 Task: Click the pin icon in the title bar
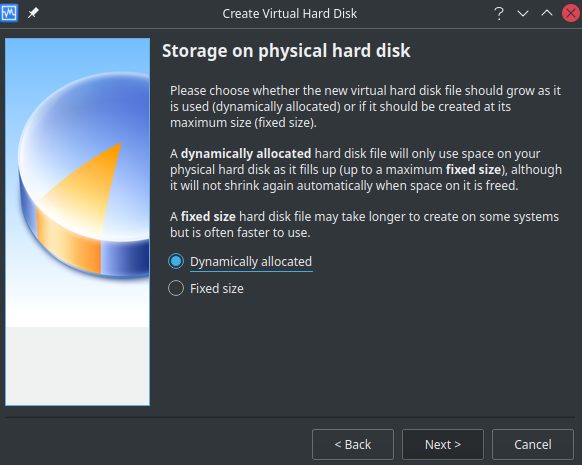pos(33,13)
